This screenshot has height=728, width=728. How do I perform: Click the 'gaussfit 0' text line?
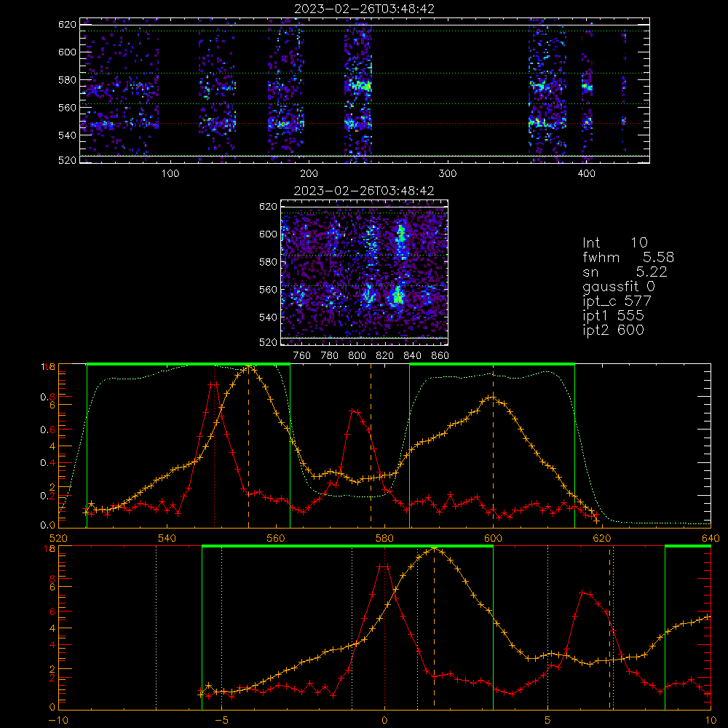coord(618,286)
